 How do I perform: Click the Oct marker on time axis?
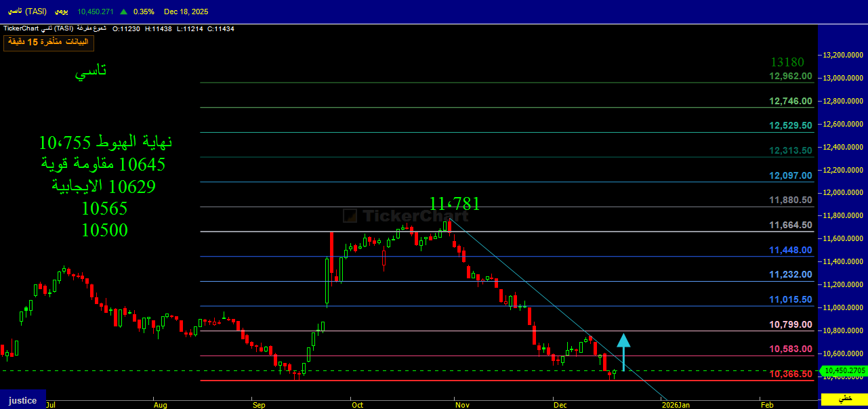(357, 405)
